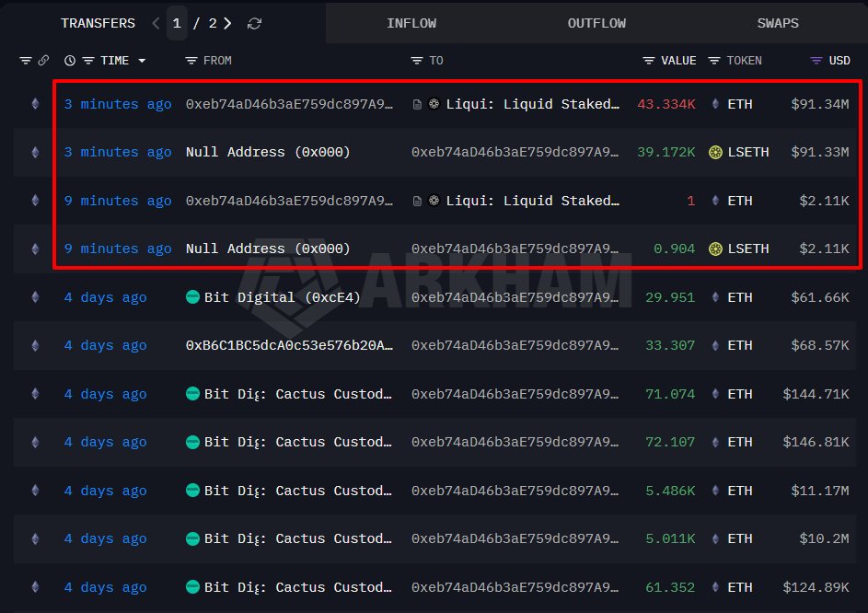Click Ethereum chain icon on 39.172K LSETH row
Viewport: 868px width, 613px height.
35,152
